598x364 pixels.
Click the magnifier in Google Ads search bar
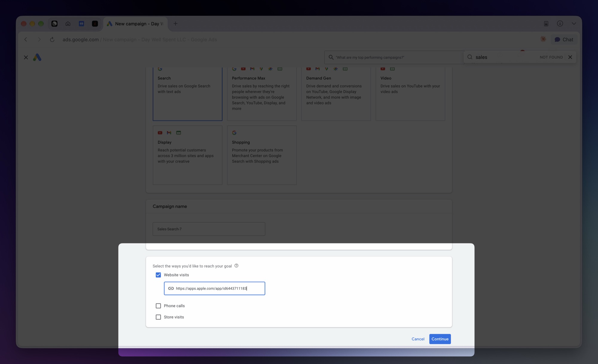point(331,57)
